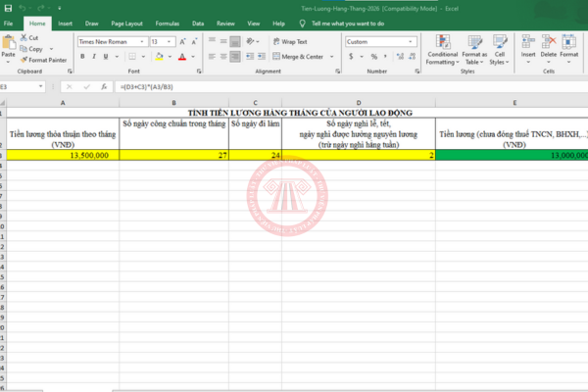Viewport: 588px width, 392px height.
Task: Open Conditional Formatting menu
Action: [443, 50]
